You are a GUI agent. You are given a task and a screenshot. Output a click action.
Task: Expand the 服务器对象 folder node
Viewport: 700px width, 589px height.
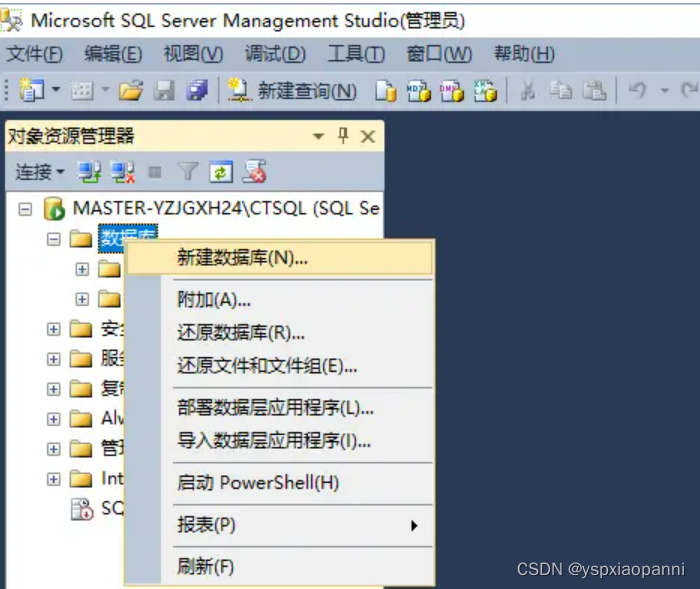point(54,359)
